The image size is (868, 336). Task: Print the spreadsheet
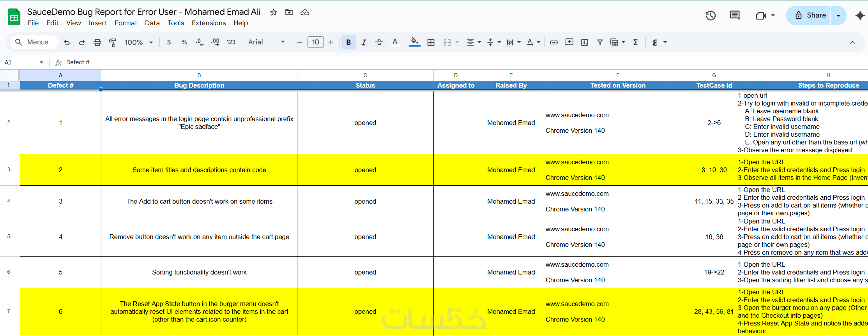point(97,42)
